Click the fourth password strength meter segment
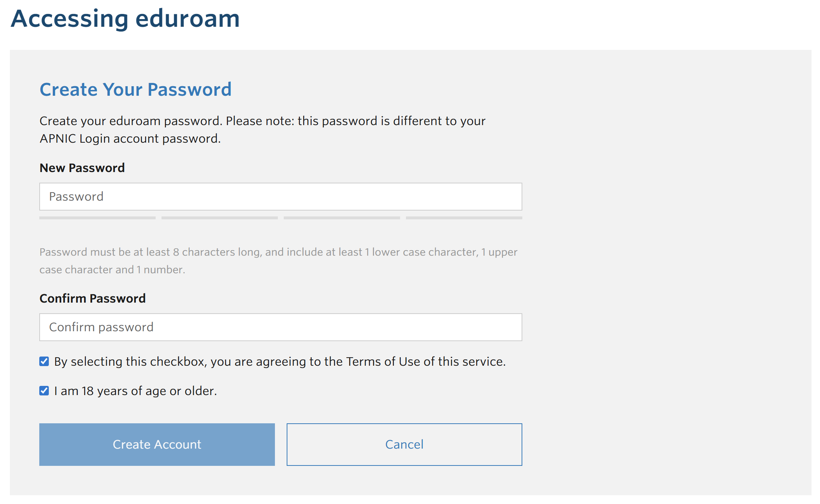The height and width of the screenshot is (504, 820). 464,218
